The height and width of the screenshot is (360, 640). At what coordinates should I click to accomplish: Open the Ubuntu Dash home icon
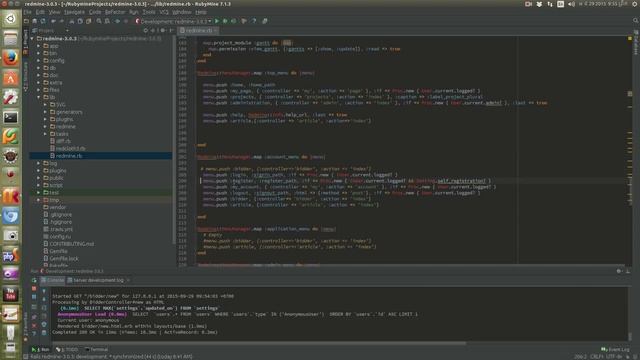pos(11,18)
